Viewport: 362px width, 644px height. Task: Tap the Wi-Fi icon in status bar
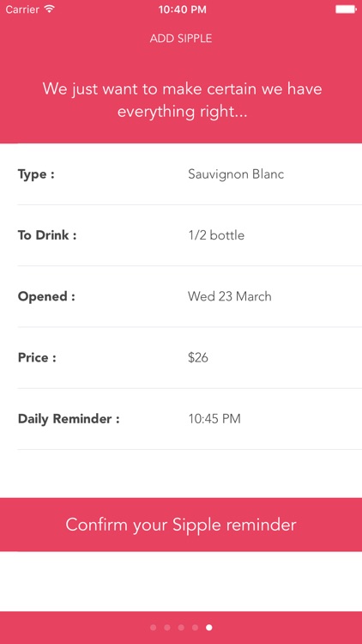point(50,9)
